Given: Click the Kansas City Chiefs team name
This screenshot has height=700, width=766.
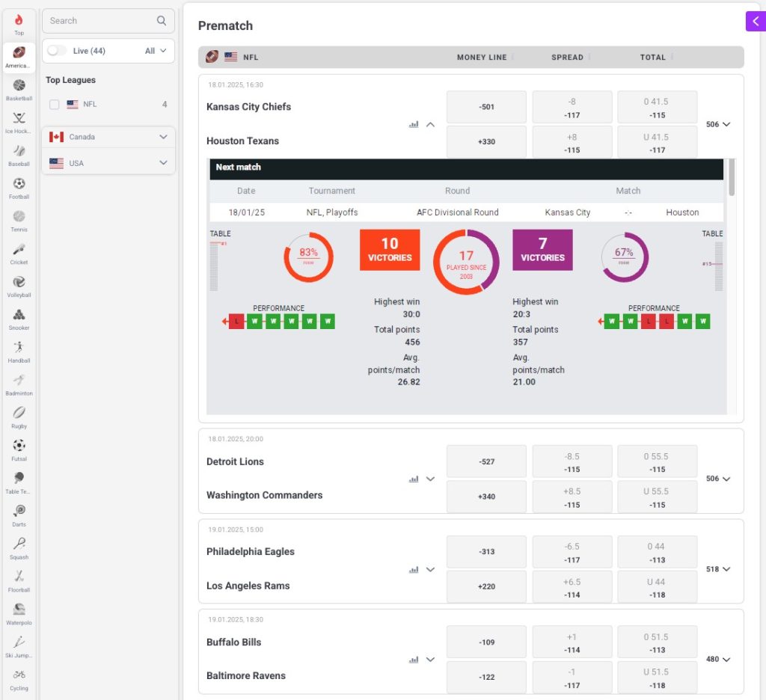Looking at the screenshot, I should (x=248, y=107).
